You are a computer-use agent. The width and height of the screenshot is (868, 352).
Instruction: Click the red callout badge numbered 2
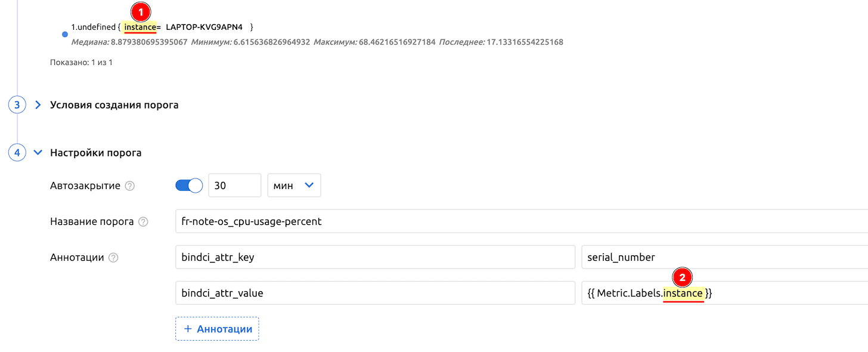[682, 277]
